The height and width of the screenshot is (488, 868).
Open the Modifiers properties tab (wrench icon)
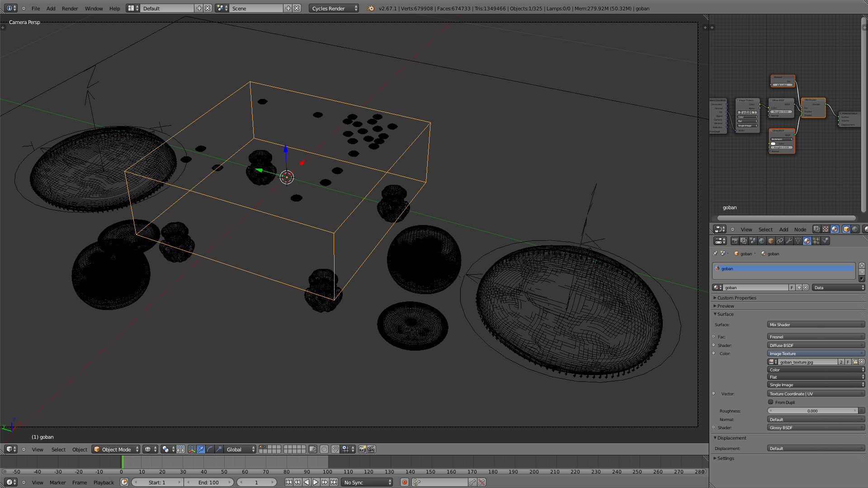click(789, 241)
